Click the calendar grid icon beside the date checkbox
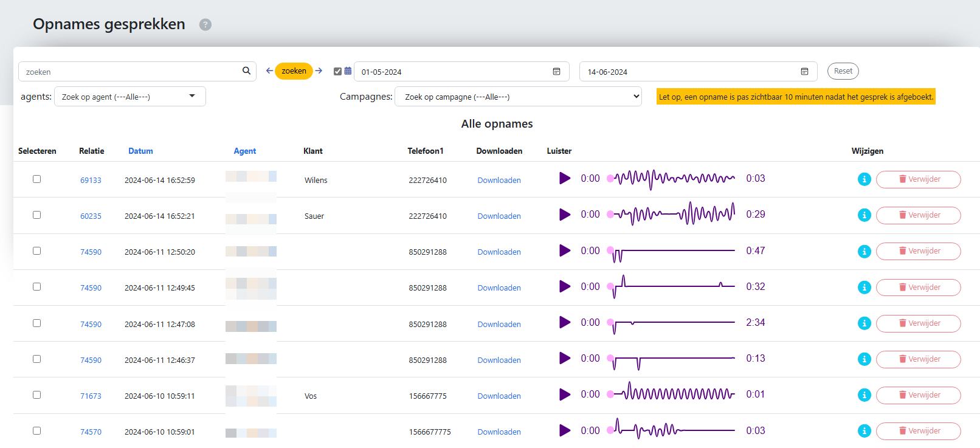Screen dimensions: 980x448 point(348,71)
